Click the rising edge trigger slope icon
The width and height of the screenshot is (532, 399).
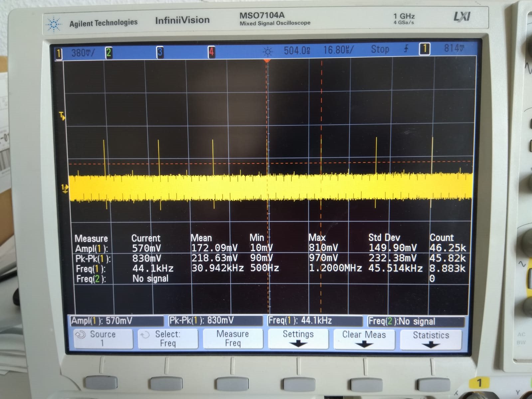(x=406, y=49)
